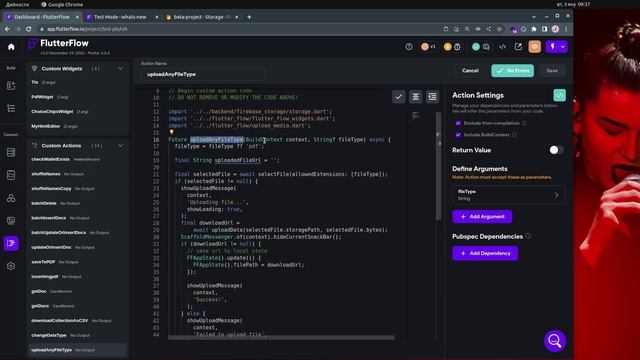Switch to the Dashboard - FlutterFlow tab
Screen dimensions: 640x360
[42, 17]
